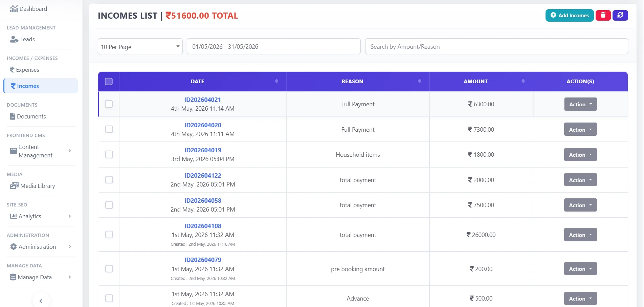Screen dimensions: 644x307
Task: Check the row for ID202604020
Action: [x=109, y=129]
